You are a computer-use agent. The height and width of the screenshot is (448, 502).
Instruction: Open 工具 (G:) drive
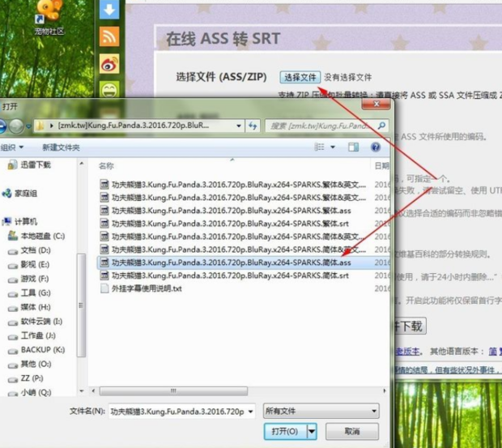(29, 293)
